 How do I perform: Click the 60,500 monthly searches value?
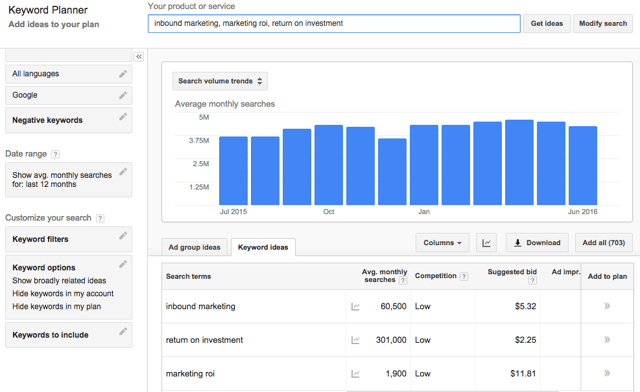tap(393, 306)
